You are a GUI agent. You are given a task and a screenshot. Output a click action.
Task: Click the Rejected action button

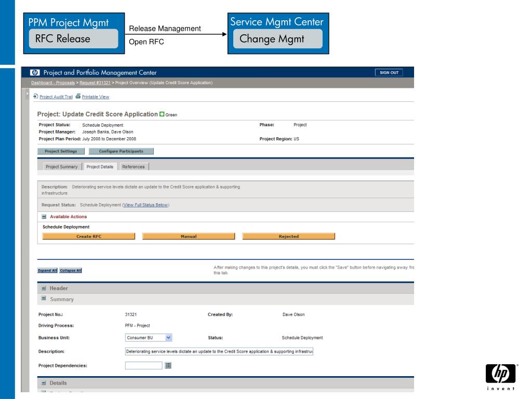[x=289, y=236]
